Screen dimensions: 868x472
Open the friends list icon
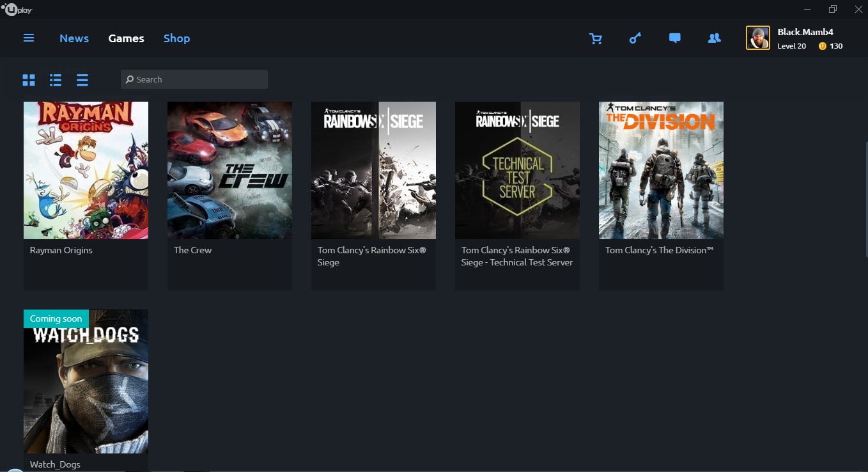[x=715, y=38]
